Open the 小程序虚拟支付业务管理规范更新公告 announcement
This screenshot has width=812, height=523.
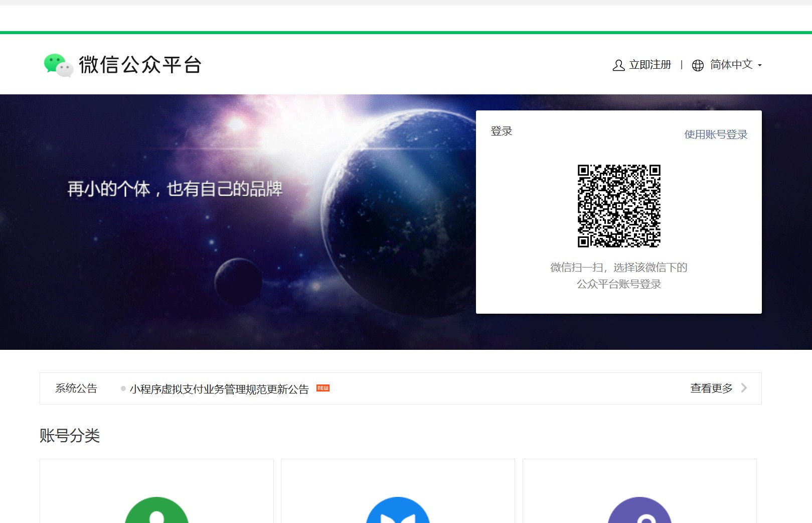(219, 389)
